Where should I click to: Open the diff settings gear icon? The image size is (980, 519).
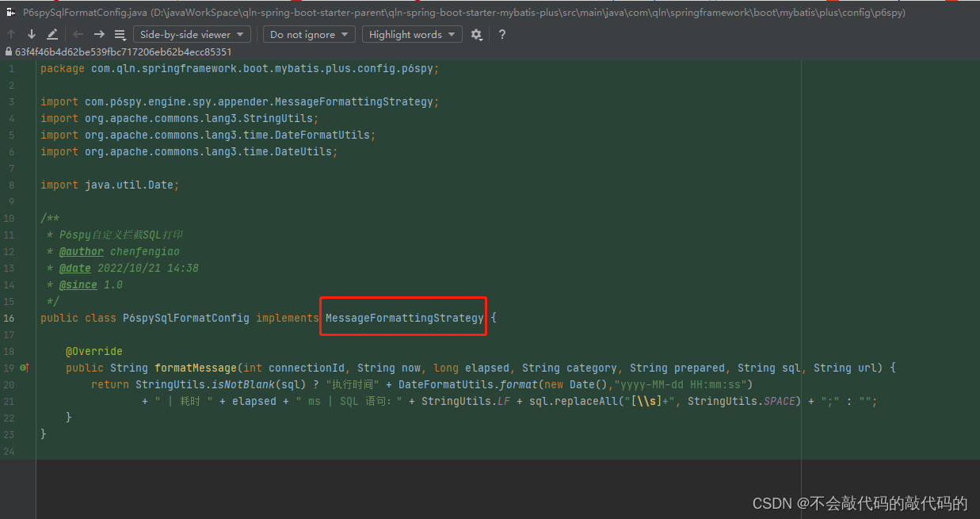pyautogui.click(x=477, y=34)
